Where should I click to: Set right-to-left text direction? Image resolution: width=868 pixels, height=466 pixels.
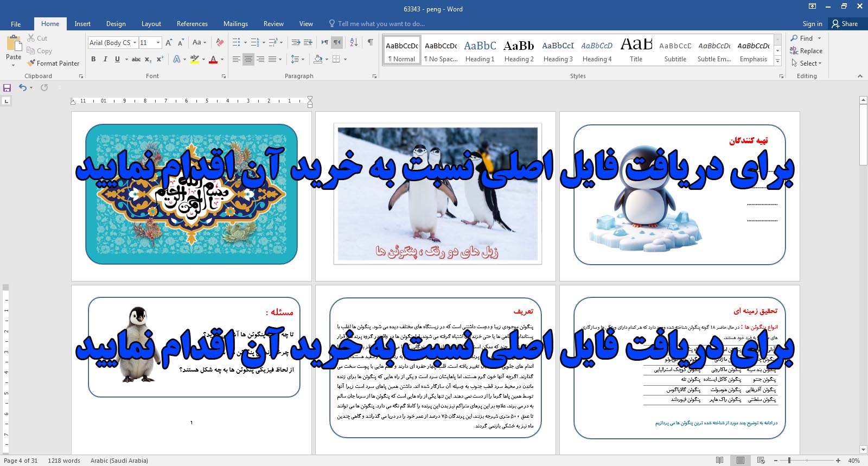(x=337, y=42)
